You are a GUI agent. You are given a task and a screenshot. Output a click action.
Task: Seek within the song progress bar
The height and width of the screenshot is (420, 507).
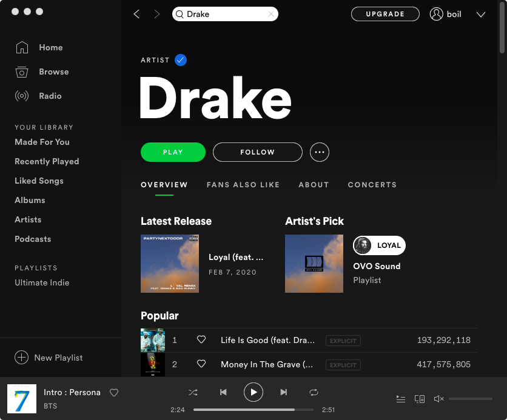point(253,410)
